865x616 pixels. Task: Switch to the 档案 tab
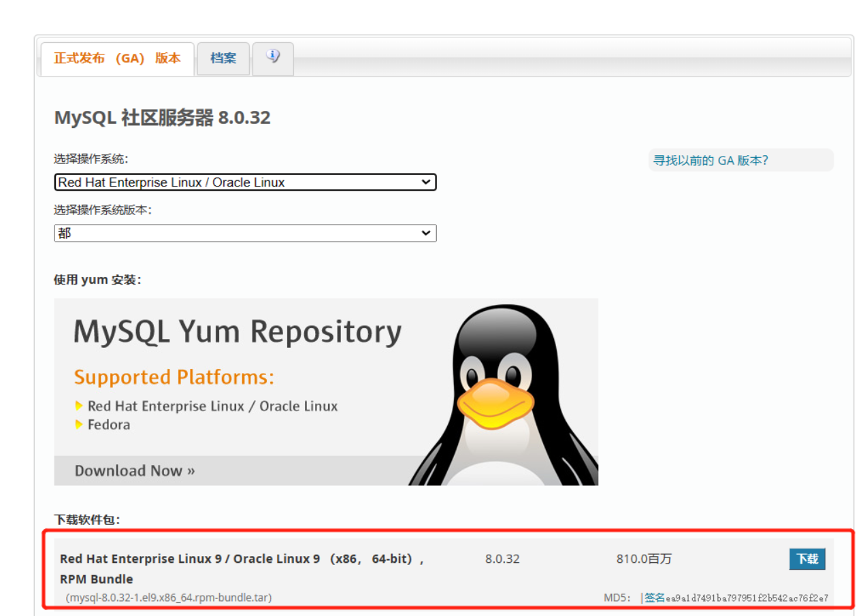click(x=223, y=59)
